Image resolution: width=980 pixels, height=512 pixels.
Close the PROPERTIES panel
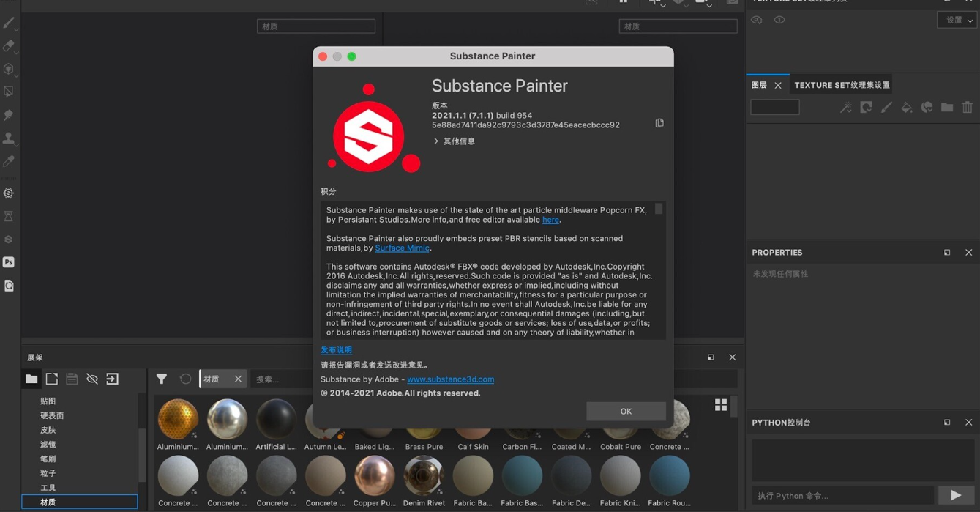(968, 253)
